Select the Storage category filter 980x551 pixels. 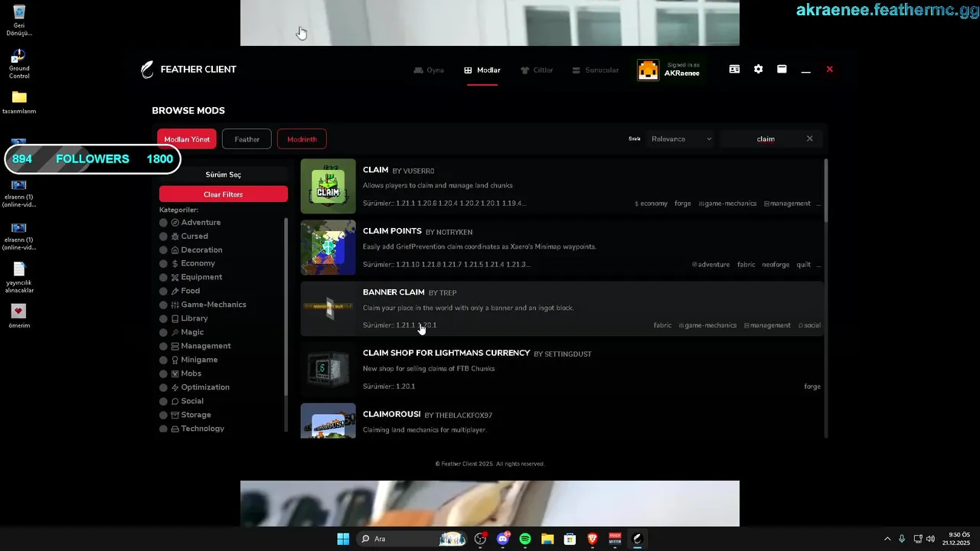coord(186,415)
